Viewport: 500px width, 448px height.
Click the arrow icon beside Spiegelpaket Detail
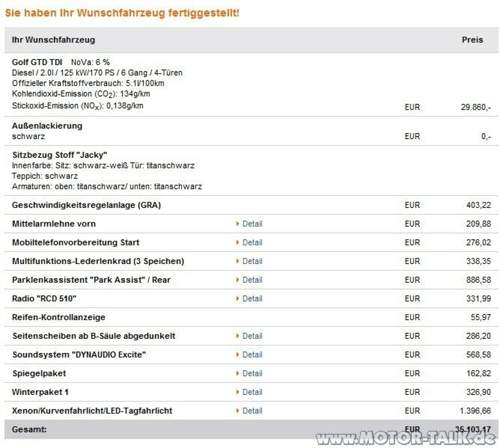coord(237,373)
